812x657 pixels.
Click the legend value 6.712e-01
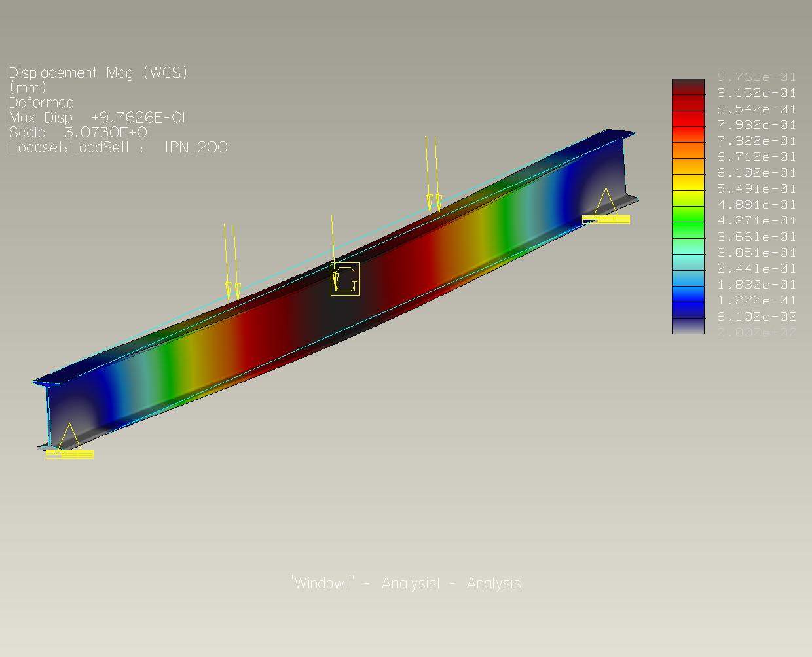coord(757,157)
